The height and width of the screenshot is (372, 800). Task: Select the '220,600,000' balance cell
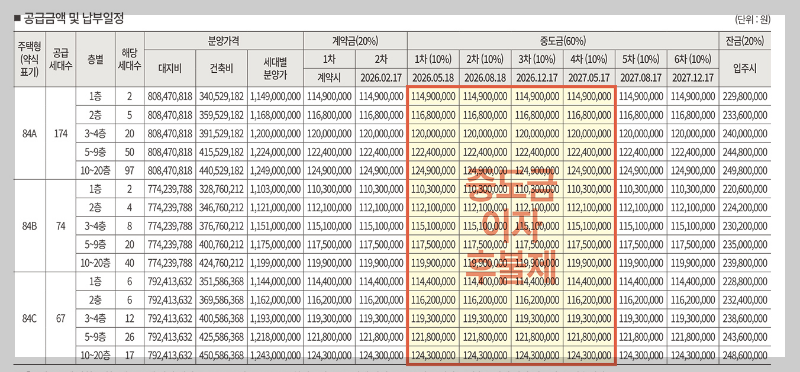click(x=744, y=189)
